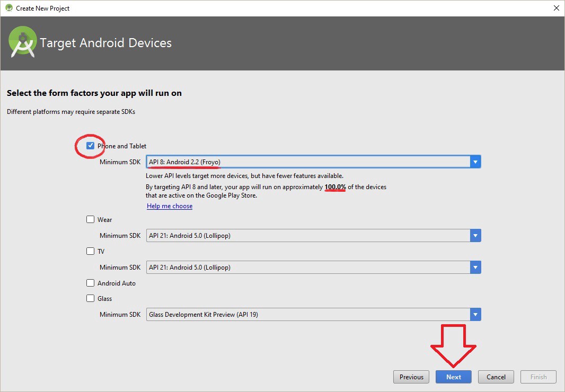Tick the Glass checkbox
The height and width of the screenshot is (392, 565).
tap(91, 298)
